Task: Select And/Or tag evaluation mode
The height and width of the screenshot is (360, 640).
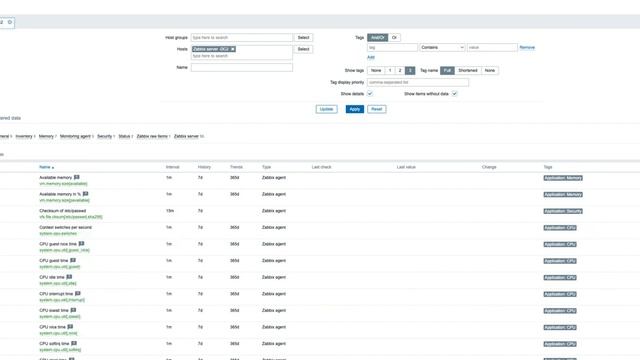Action: tap(378, 38)
